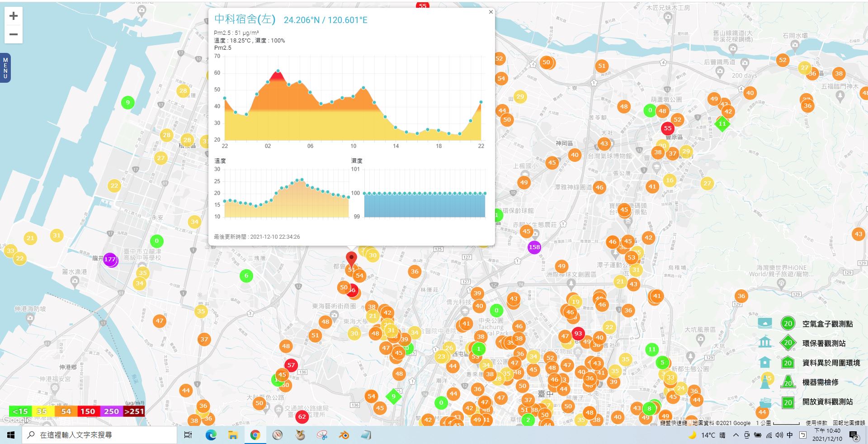This screenshot has width=868, height=444.
Task: Open the 使用條款 terms link
Action: [x=816, y=423]
